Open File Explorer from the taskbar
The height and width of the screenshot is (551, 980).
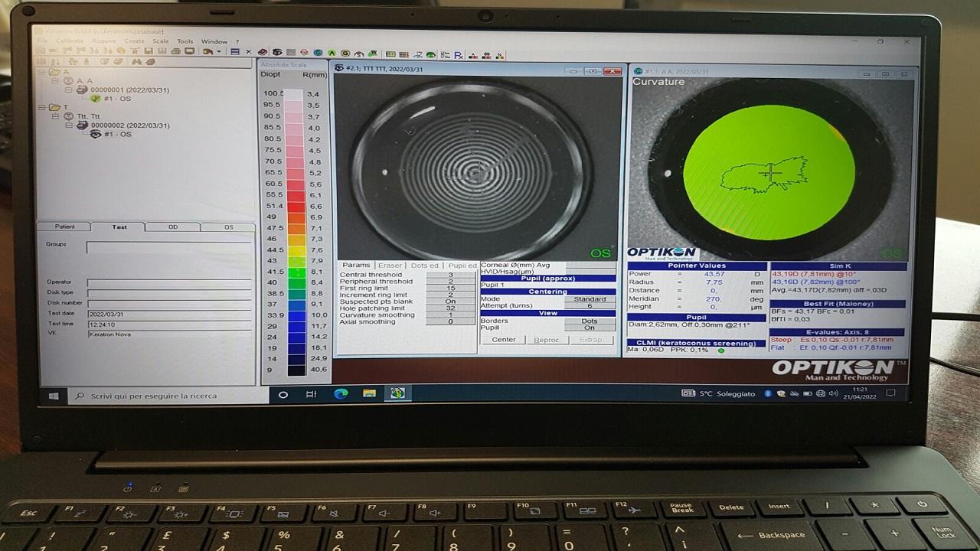(369, 394)
